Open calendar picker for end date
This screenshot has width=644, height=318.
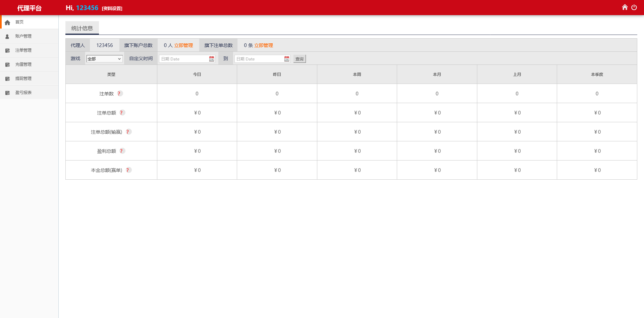[x=287, y=59]
